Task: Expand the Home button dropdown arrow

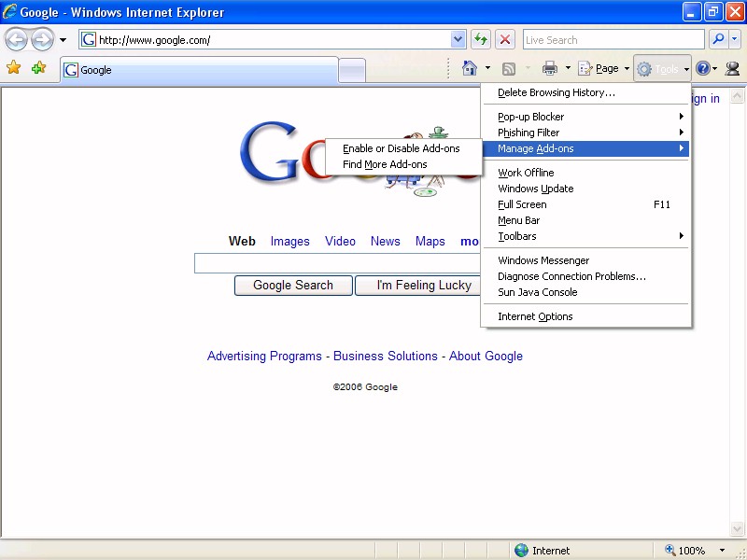Action: [x=487, y=68]
